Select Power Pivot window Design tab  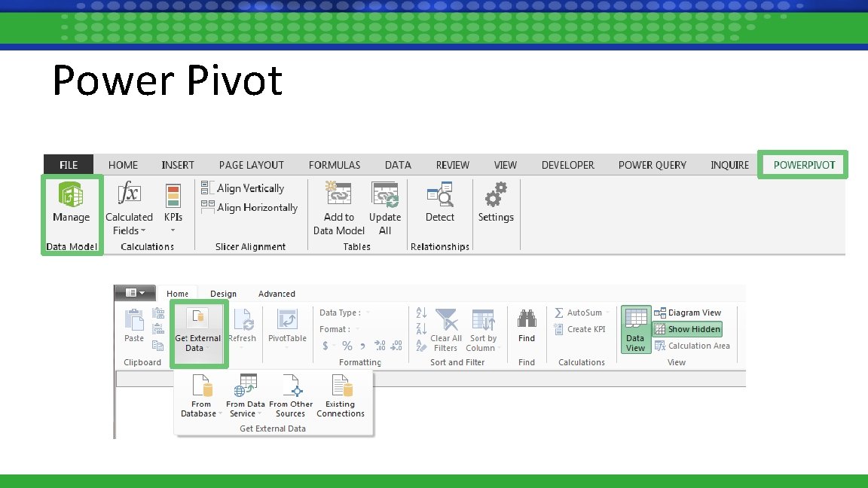[x=224, y=294]
